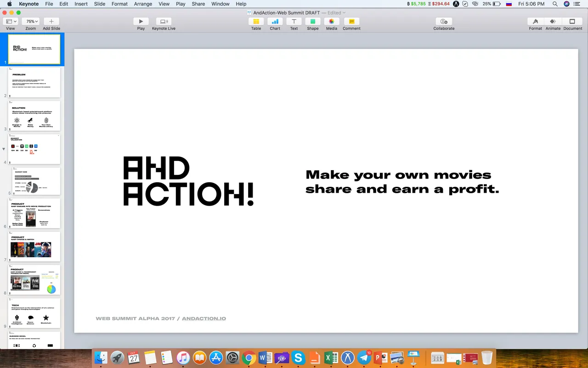Viewport: 588px width, 368px height.
Task: Open the Help menu
Action: [241, 4]
